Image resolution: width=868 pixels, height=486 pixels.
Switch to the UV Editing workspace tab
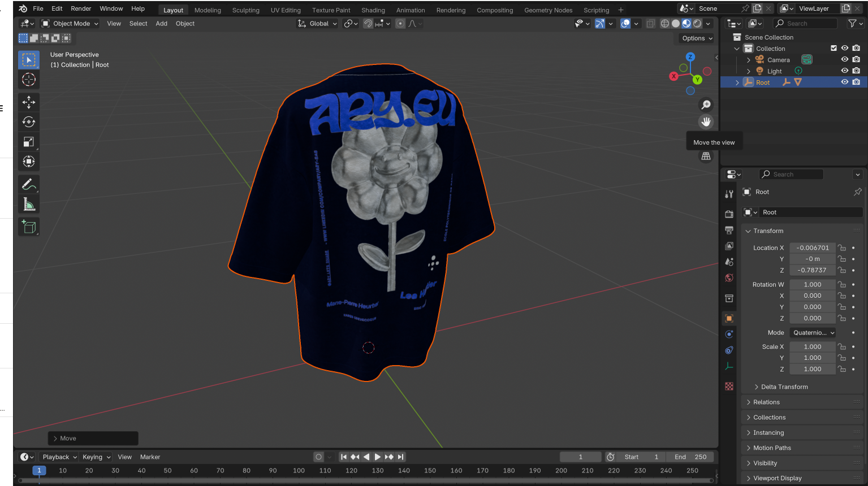point(286,10)
